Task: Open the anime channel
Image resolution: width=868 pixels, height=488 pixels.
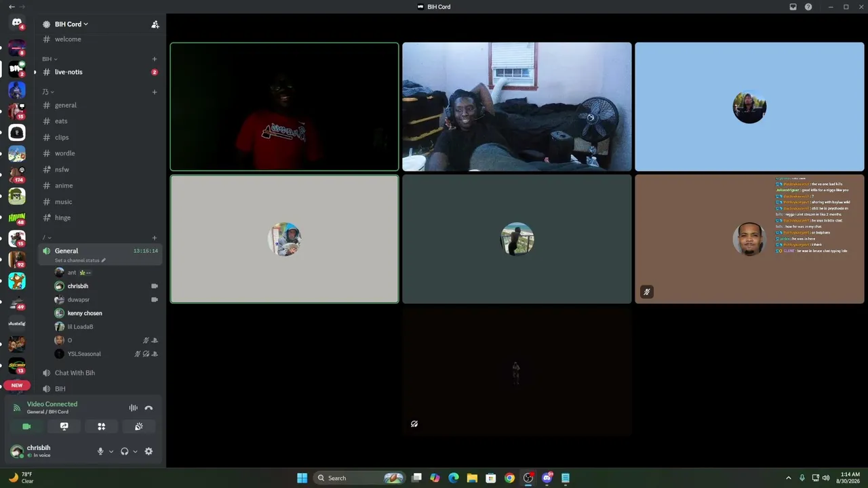Action: pyautogui.click(x=100, y=186)
